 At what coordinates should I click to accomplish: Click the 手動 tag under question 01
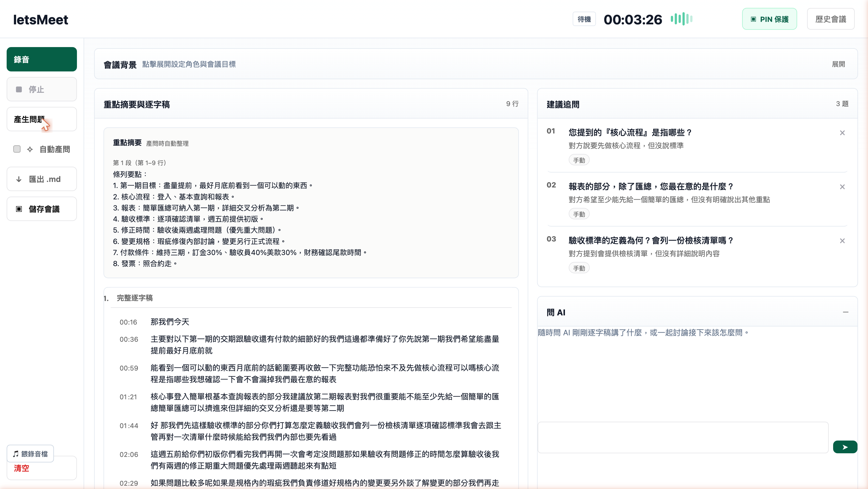click(579, 160)
